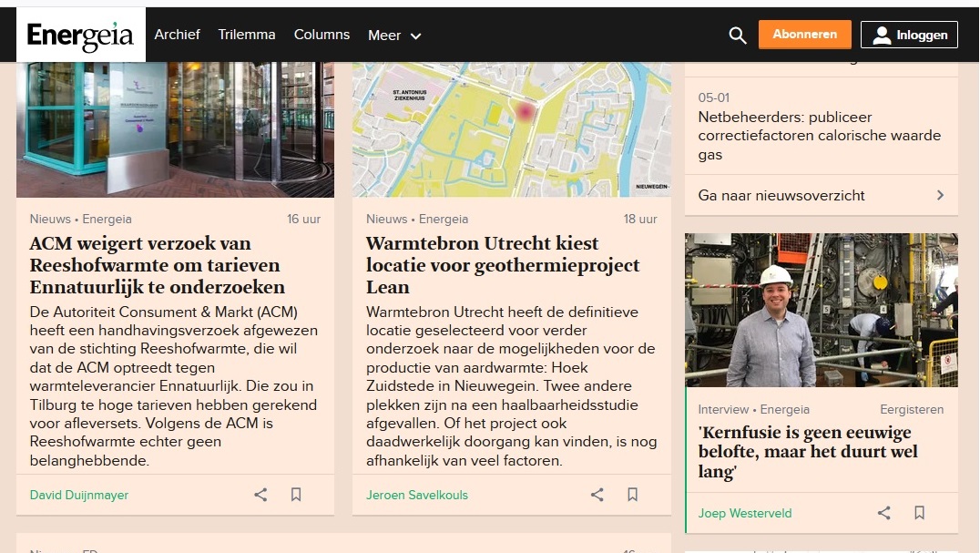980x553 pixels.
Task: Open author Joep Westerveld's page
Action: [745, 513]
